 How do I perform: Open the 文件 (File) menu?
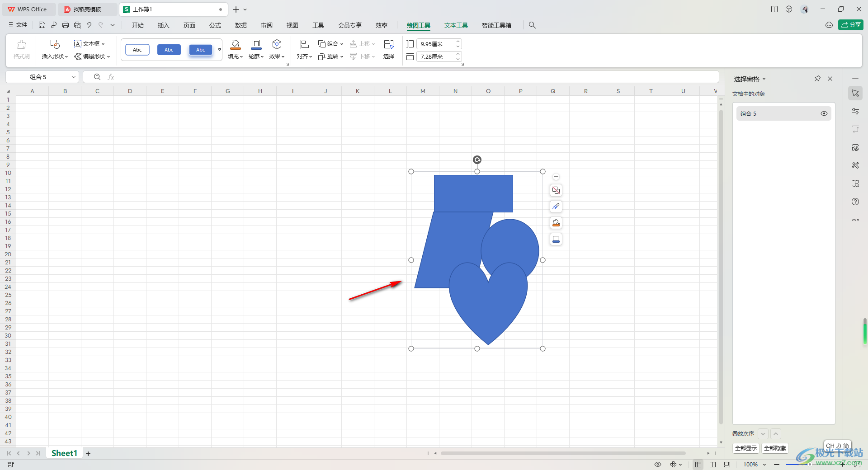coord(18,25)
